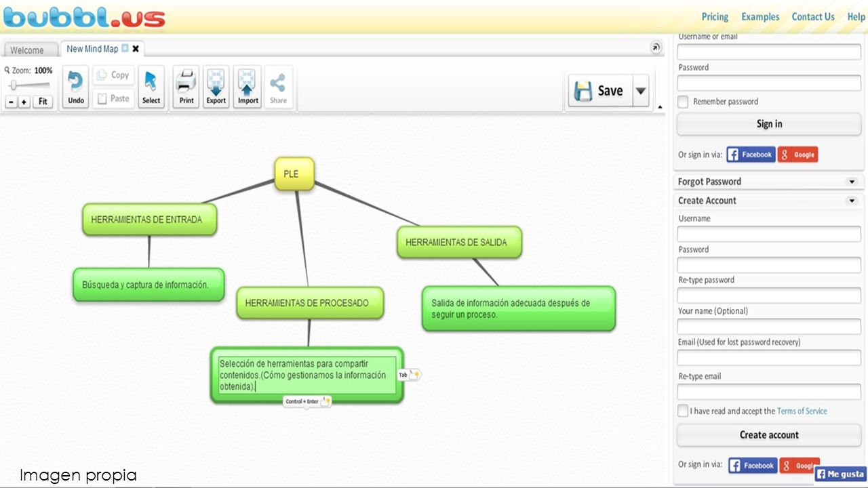Open the Export tool

click(216, 87)
